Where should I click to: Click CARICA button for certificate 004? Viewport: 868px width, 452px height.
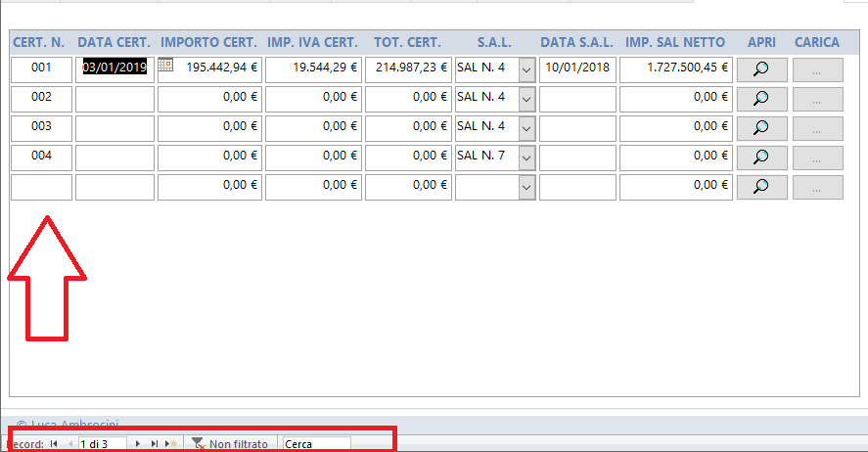point(818,158)
